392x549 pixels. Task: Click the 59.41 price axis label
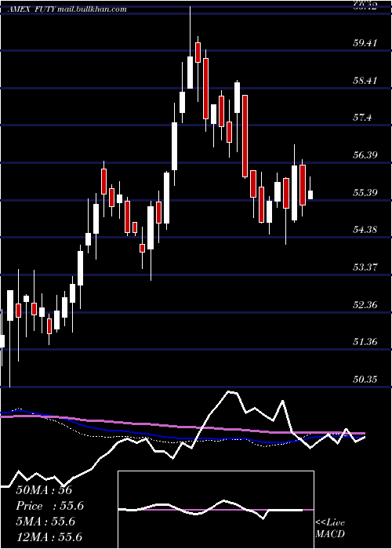(x=365, y=43)
